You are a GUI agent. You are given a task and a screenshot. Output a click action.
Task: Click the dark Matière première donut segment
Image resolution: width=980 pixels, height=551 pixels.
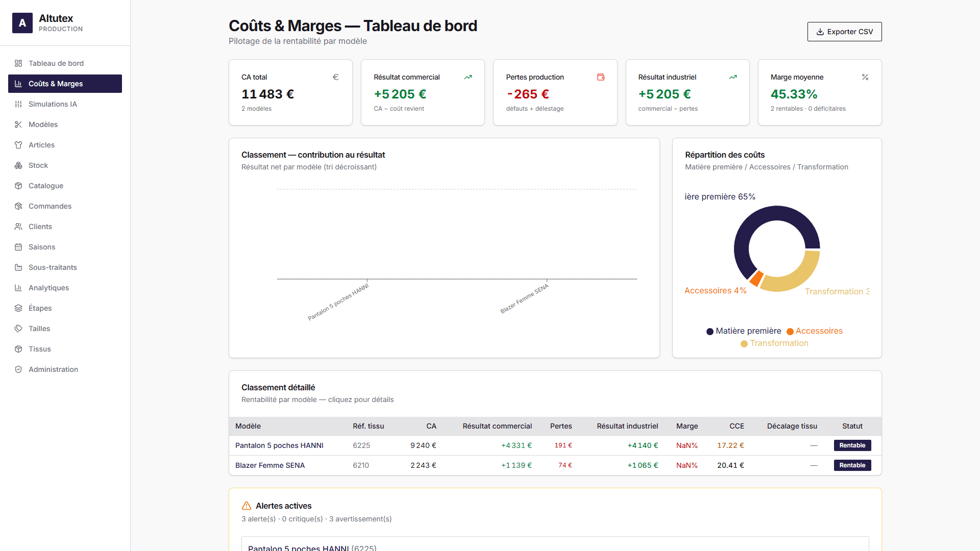coord(750,223)
